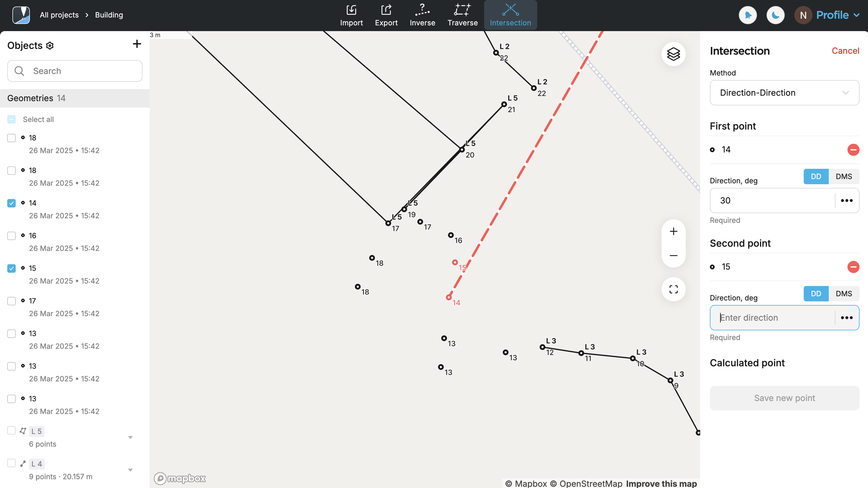868x488 pixels.
Task: Select the first point 13 row
Action: tap(75, 340)
